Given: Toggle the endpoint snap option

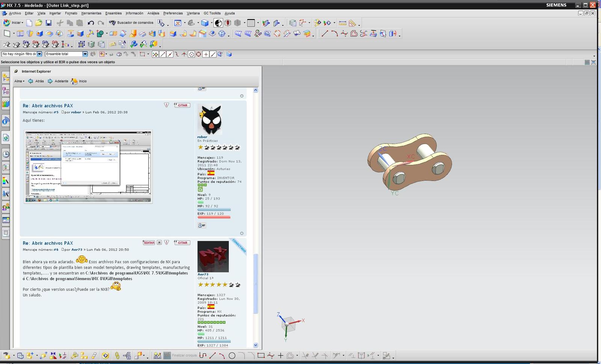Looking at the screenshot, I should tap(163, 54).
